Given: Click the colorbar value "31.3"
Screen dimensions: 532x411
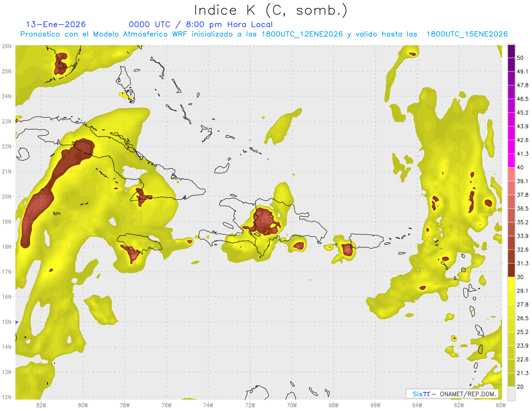Looking at the screenshot, I should pyautogui.click(x=523, y=263).
